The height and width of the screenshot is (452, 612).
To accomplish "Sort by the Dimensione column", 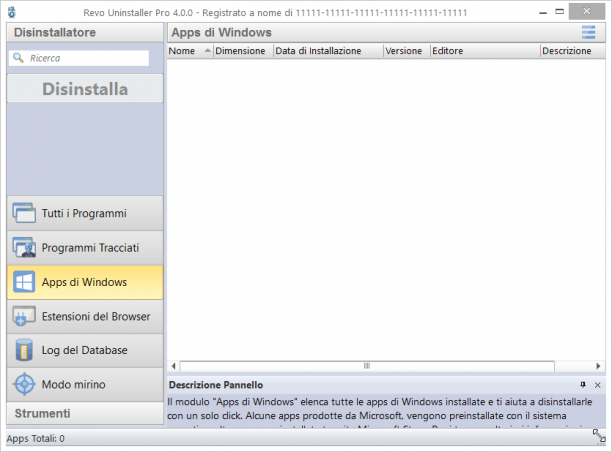I will coord(243,51).
